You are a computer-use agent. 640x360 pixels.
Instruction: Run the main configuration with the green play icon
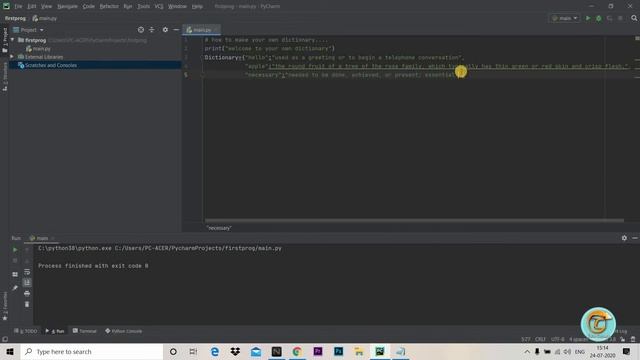[x=588, y=18]
